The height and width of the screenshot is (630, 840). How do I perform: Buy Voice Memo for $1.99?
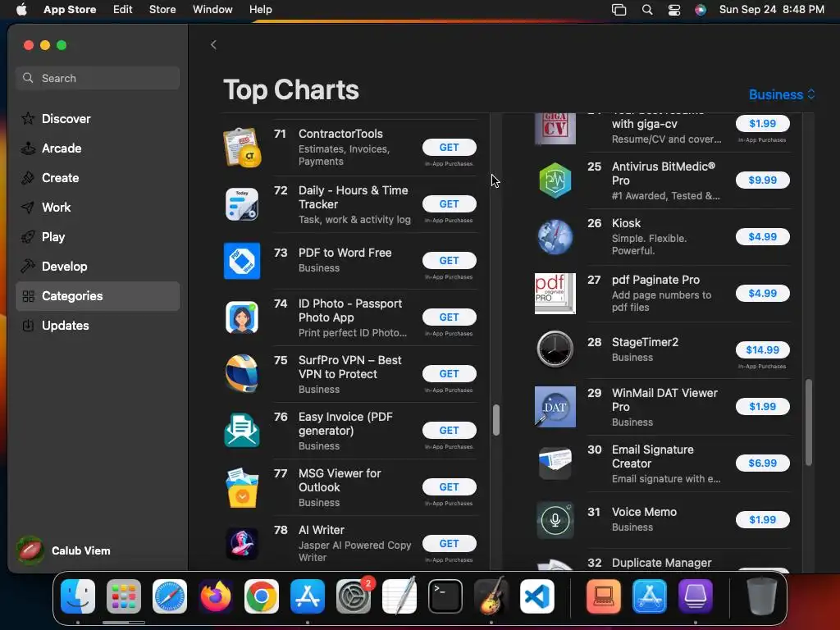(x=762, y=519)
